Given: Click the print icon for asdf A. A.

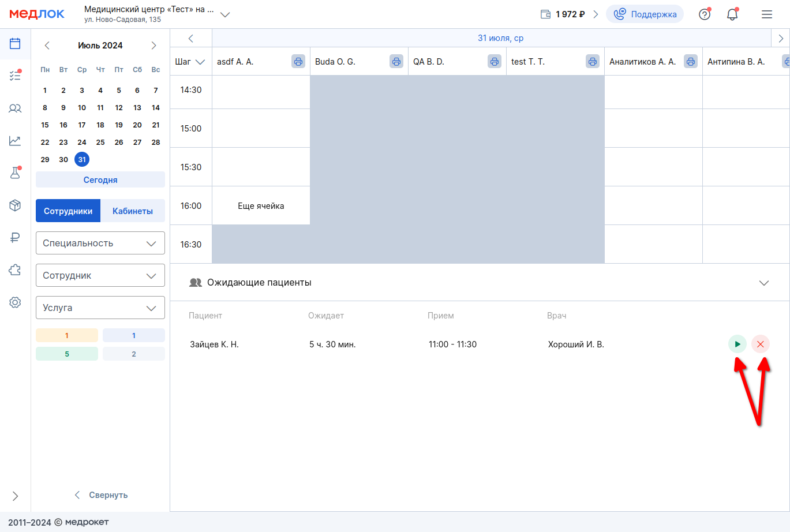Looking at the screenshot, I should (298, 61).
